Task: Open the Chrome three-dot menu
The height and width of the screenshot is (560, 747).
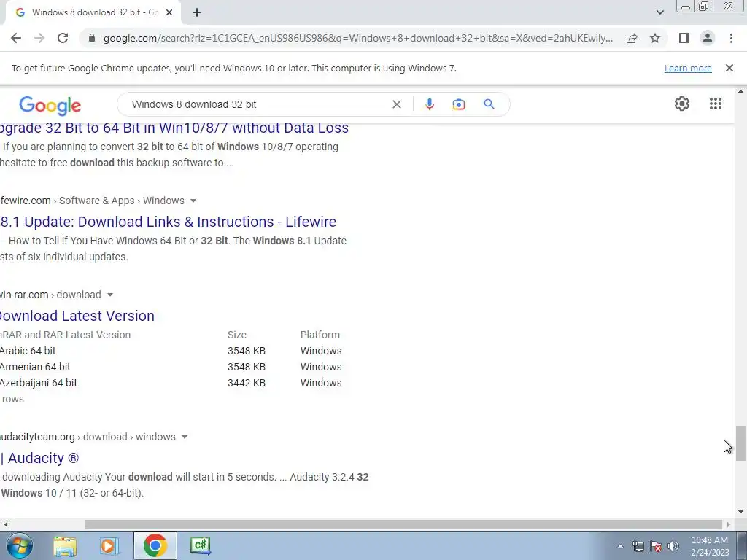Action: pos(731,38)
